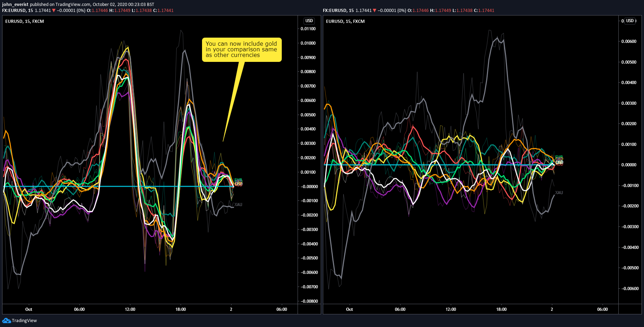
Task: Click 0.00600 on right chart price scale
Action: point(629,41)
